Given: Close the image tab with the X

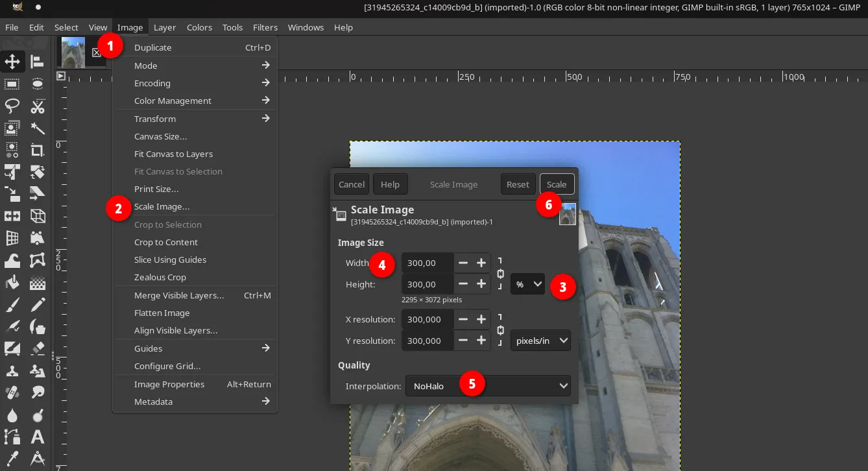Looking at the screenshot, I should click(96, 53).
